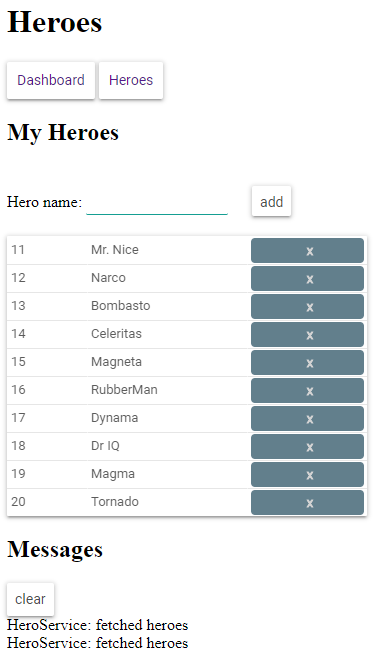This screenshot has height=662, width=383.
Task: Select the Bombasto hero row
Action: 128,306
